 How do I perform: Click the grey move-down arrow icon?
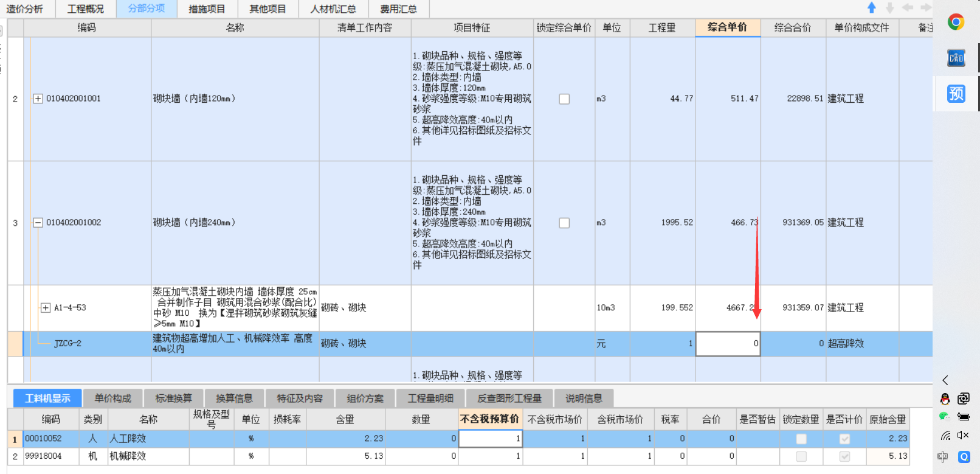(x=889, y=8)
